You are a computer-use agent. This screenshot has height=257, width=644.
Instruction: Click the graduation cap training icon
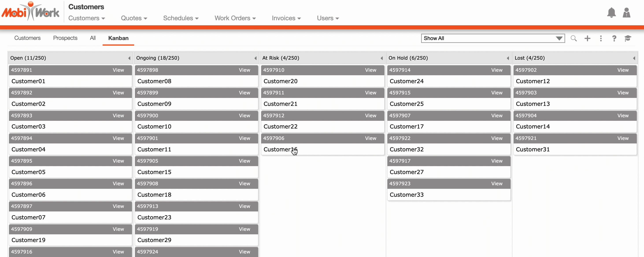[627, 39]
